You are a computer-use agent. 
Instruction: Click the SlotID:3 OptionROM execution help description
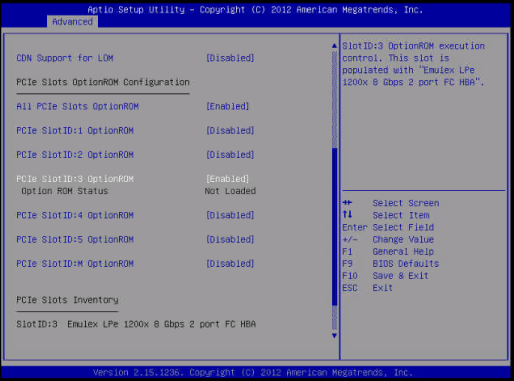414,64
